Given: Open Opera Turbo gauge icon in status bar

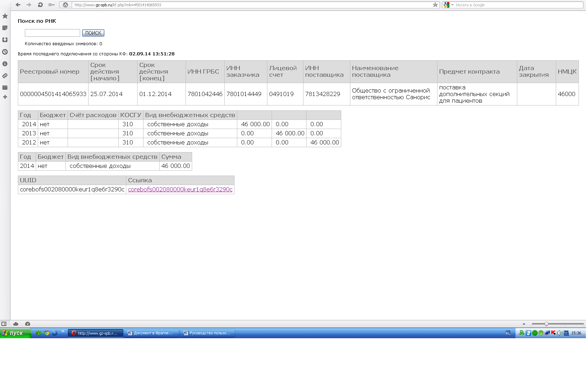Looking at the screenshot, I should pos(28,324).
